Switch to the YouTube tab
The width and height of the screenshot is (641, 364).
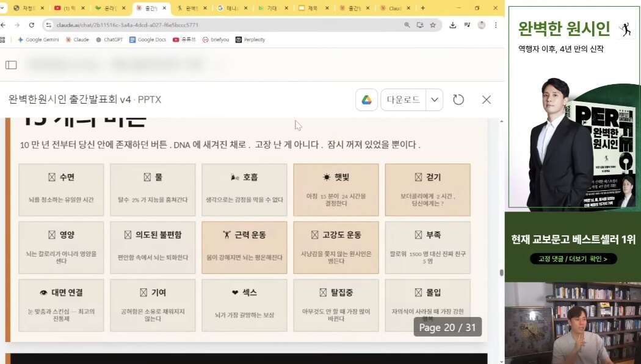click(68, 9)
